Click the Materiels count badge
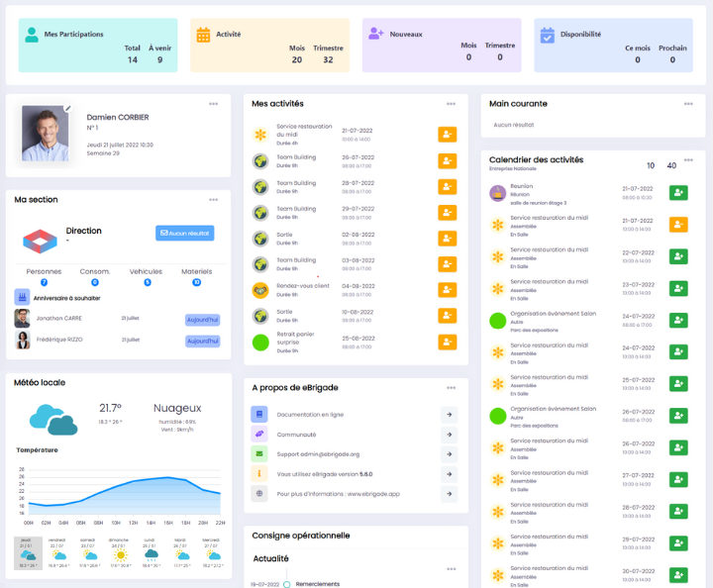Screen dimensions: 713x588 pos(196,282)
